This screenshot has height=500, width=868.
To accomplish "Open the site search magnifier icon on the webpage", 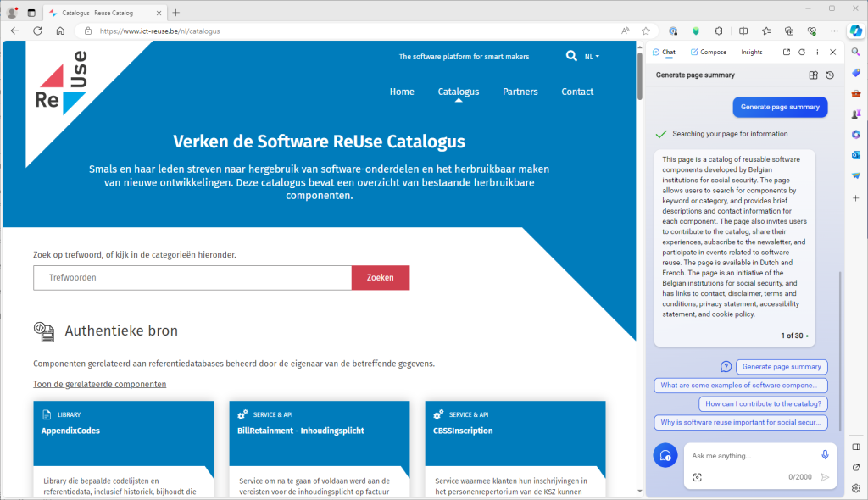I will tap(571, 56).
